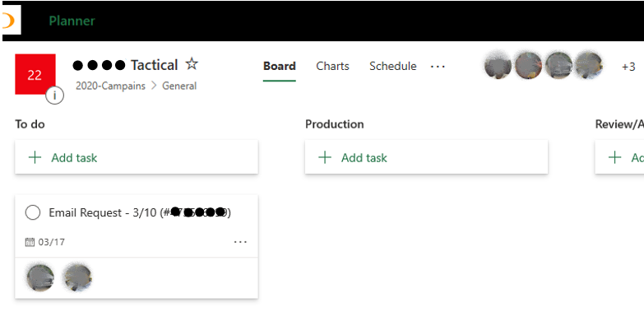Switch to the Schedule tab
The height and width of the screenshot is (326, 644).
tap(392, 66)
